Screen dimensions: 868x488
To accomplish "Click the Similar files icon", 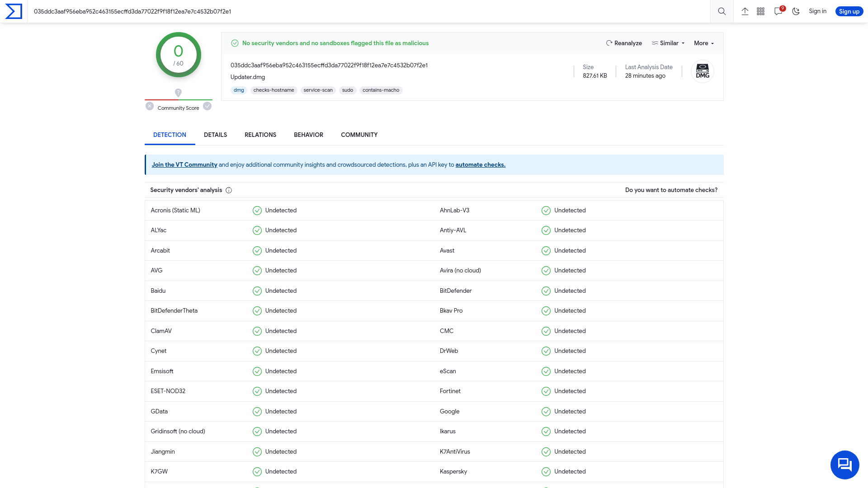I will point(655,43).
